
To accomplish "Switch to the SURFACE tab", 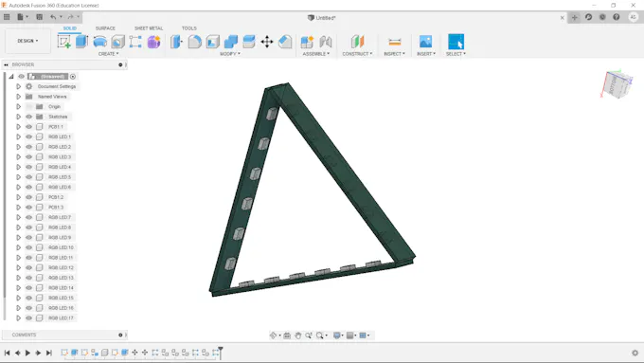I will (x=105, y=28).
